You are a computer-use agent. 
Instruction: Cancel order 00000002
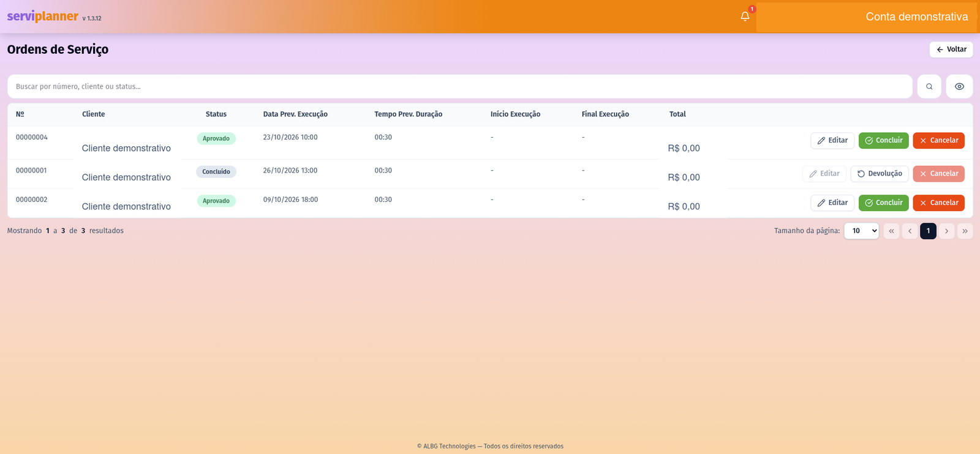938,203
